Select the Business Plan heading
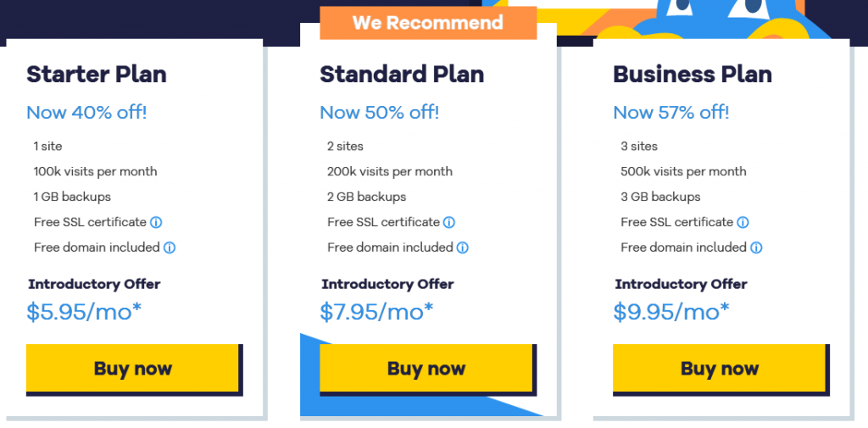 click(693, 75)
